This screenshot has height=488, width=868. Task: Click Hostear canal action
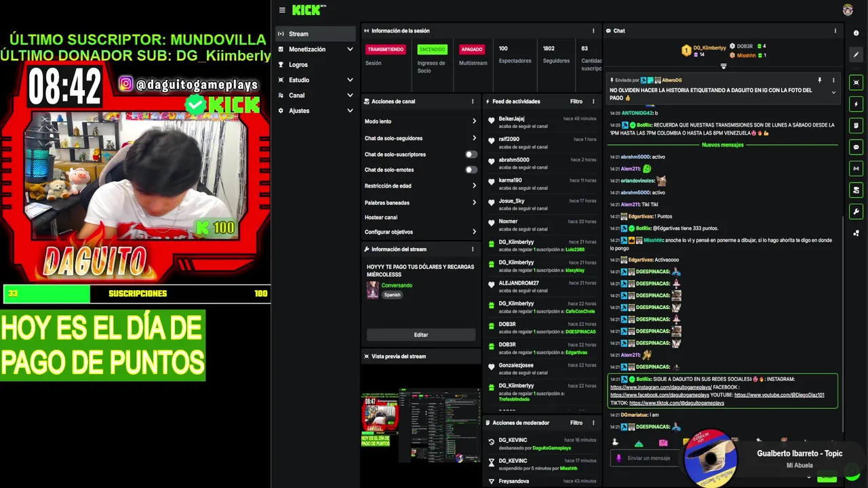coord(381,218)
